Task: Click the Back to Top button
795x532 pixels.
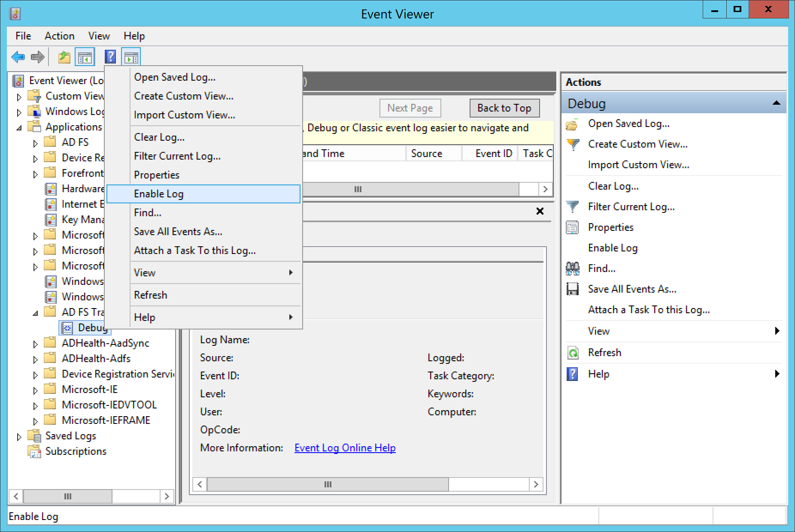Action: coord(504,108)
